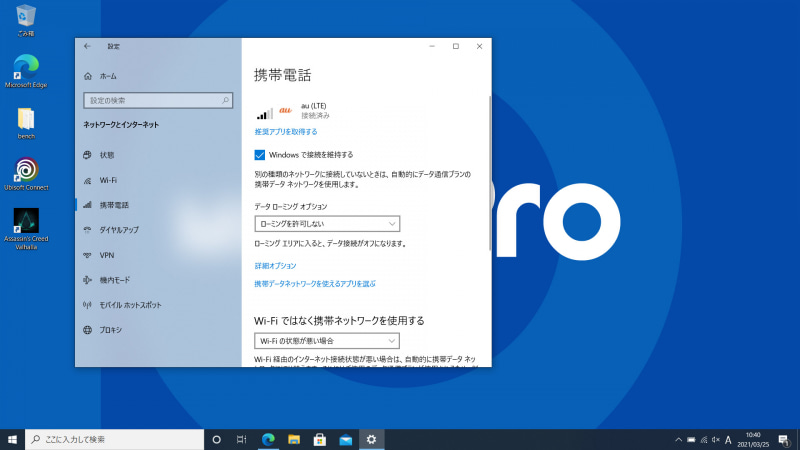
Task: Open モバイル ホットスポット settings
Action: click(158, 305)
